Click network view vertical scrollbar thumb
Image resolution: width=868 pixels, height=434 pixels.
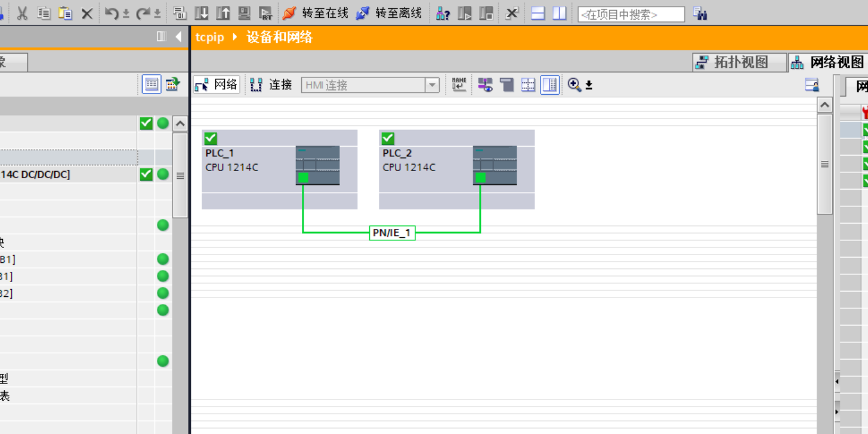[x=824, y=164]
